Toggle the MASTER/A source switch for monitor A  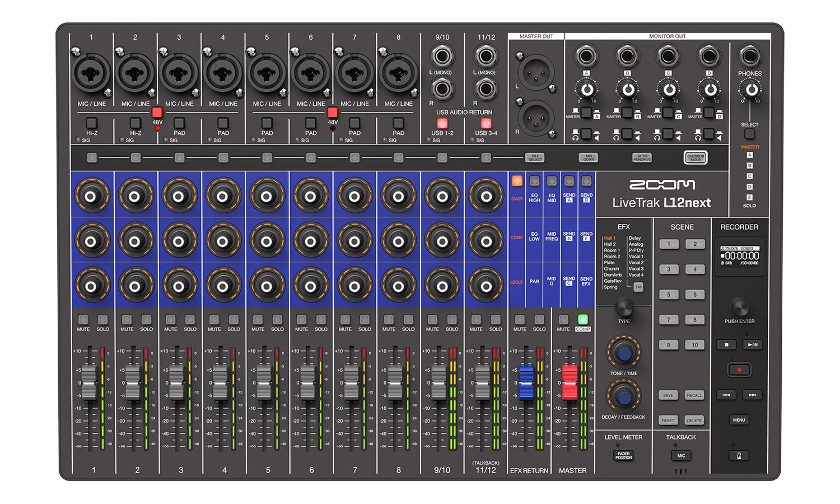click(586, 113)
